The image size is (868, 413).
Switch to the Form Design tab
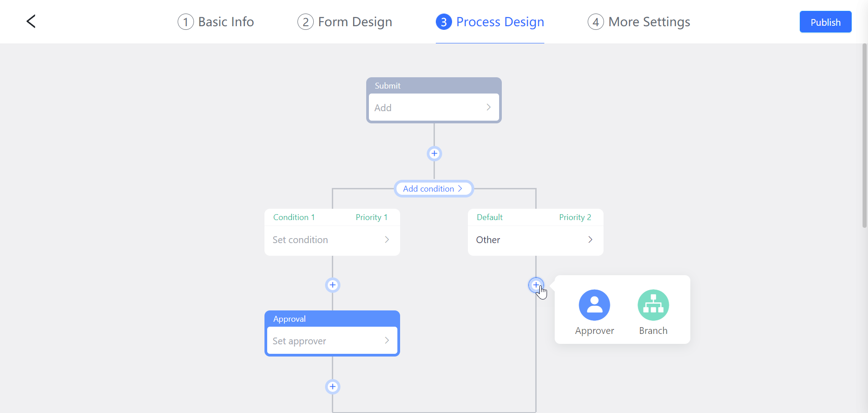[344, 21]
